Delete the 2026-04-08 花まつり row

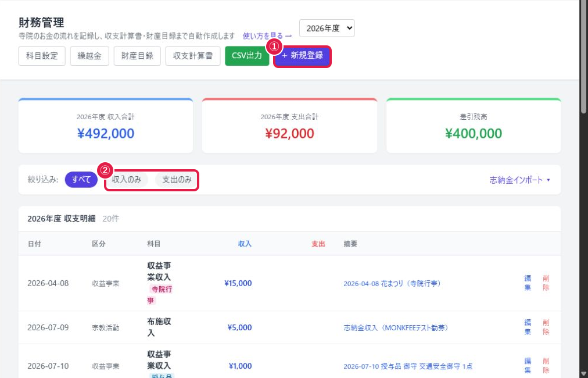coord(546,283)
